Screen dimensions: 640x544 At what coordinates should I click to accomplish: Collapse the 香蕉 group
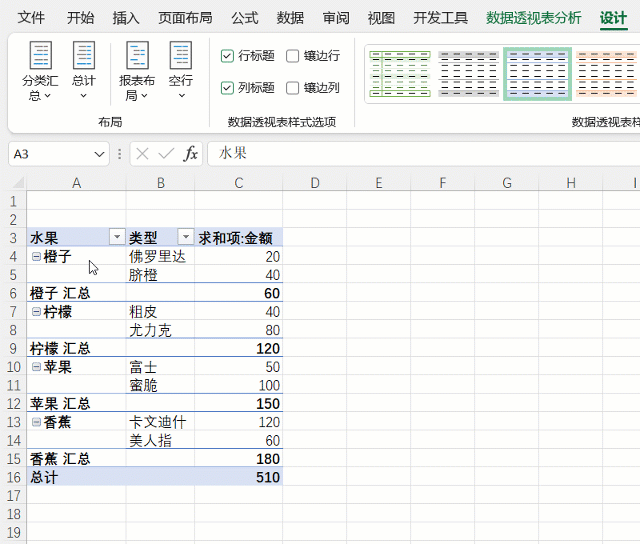pos(36,422)
